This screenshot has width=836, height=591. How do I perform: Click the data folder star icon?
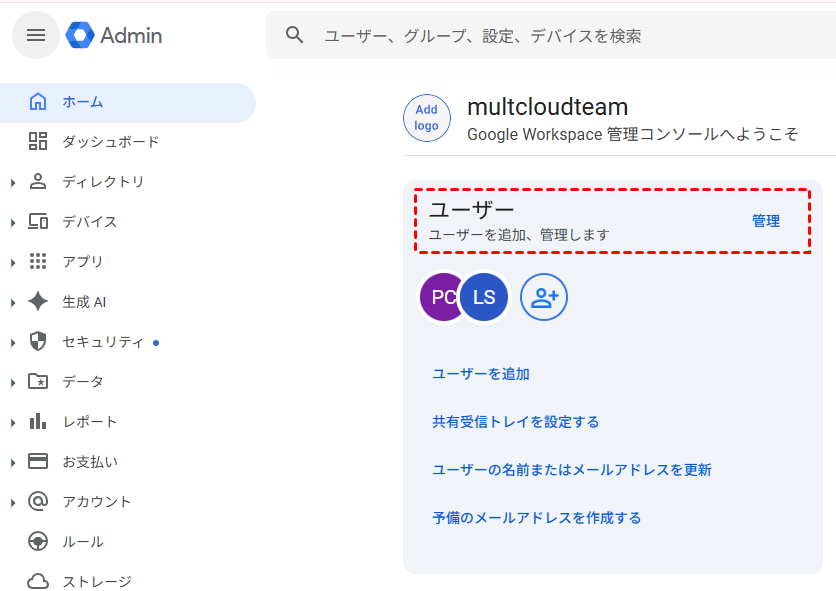point(38,381)
